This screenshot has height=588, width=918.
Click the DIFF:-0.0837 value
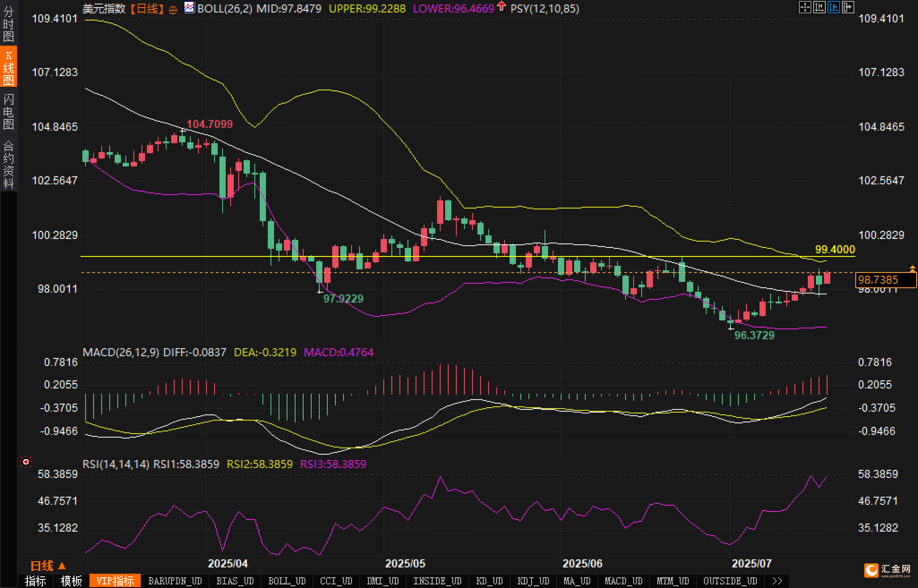pos(195,352)
